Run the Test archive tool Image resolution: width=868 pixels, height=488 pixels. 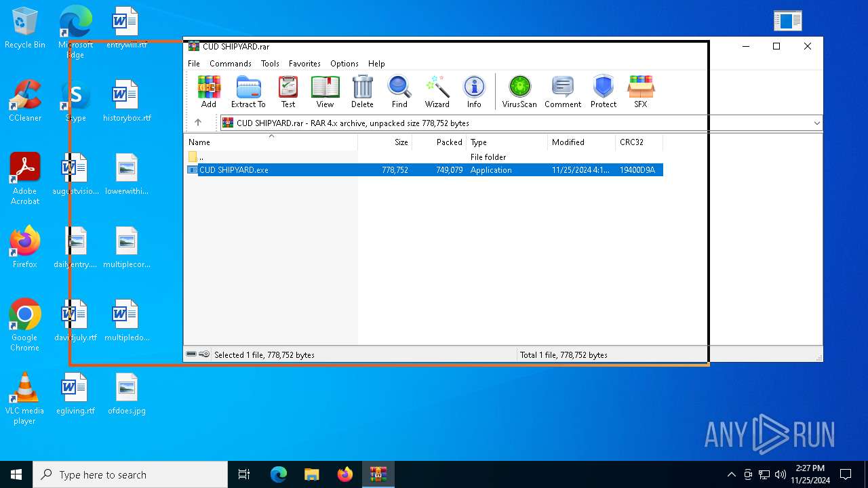tap(288, 91)
